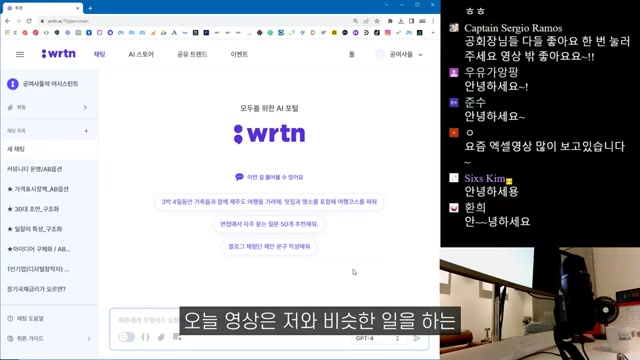Click the share icon in the address bar
640x360 pixels.
366,21
